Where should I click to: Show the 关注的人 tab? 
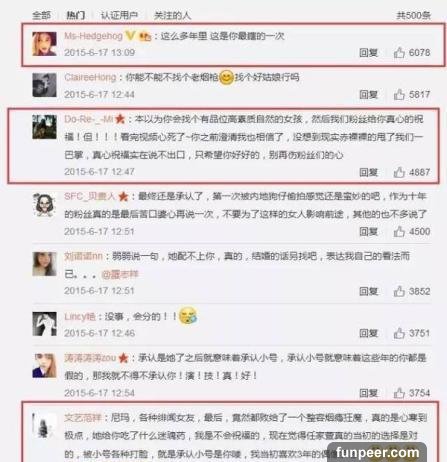pos(172,15)
